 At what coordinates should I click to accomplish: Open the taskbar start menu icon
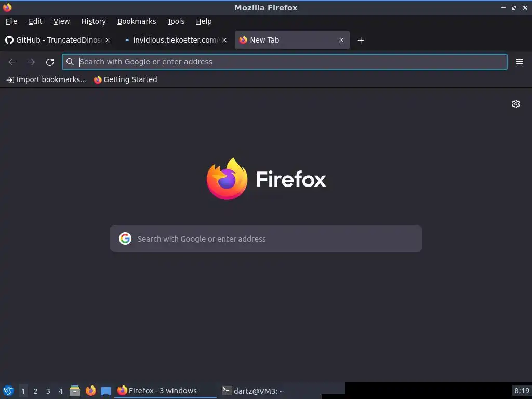tap(8, 391)
